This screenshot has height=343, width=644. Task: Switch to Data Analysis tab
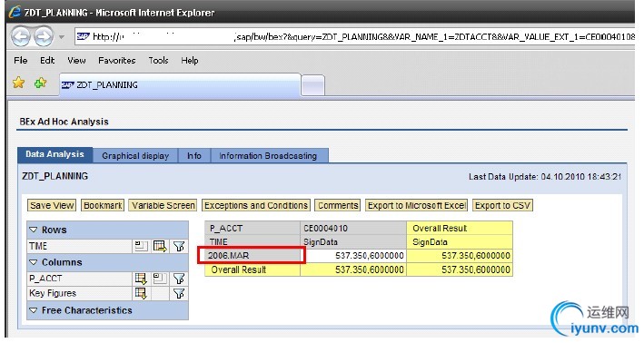[55, 154]
